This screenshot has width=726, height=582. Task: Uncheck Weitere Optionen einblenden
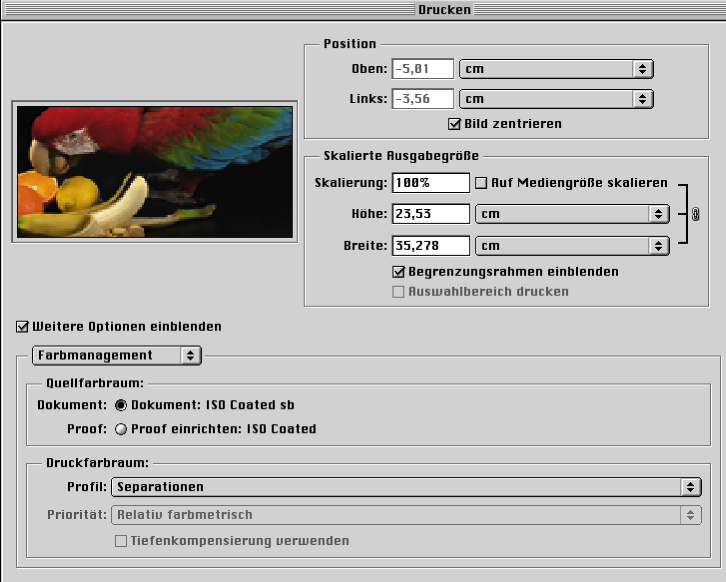coord(22,326)
